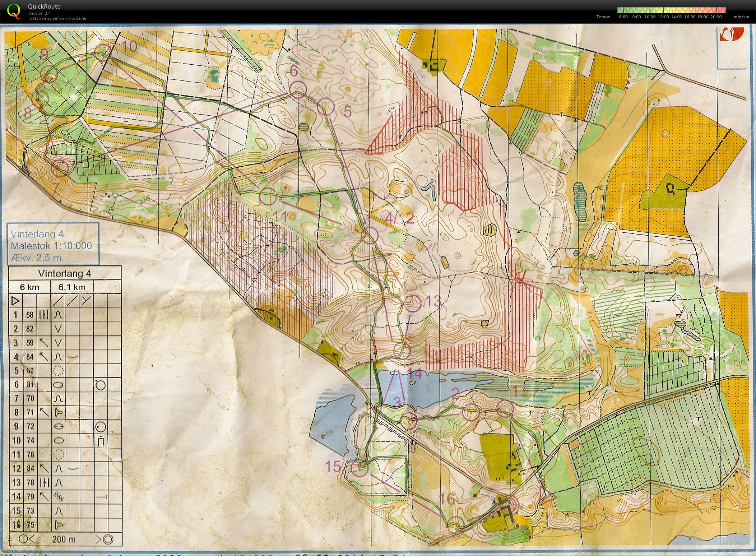
Task: Click control code '74' in row 10
Action: 29,440
